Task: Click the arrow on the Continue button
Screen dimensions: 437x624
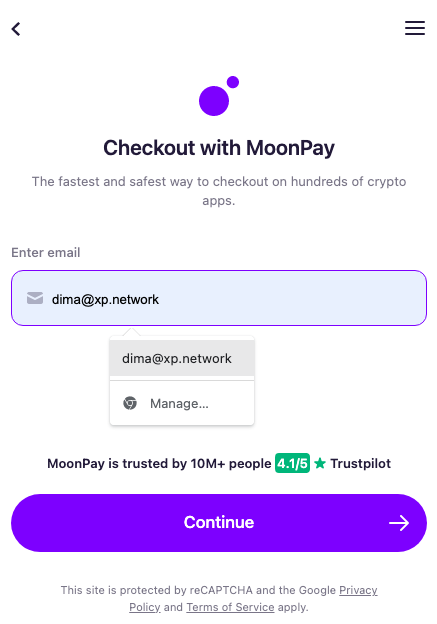Action: [x=399, y=523]
